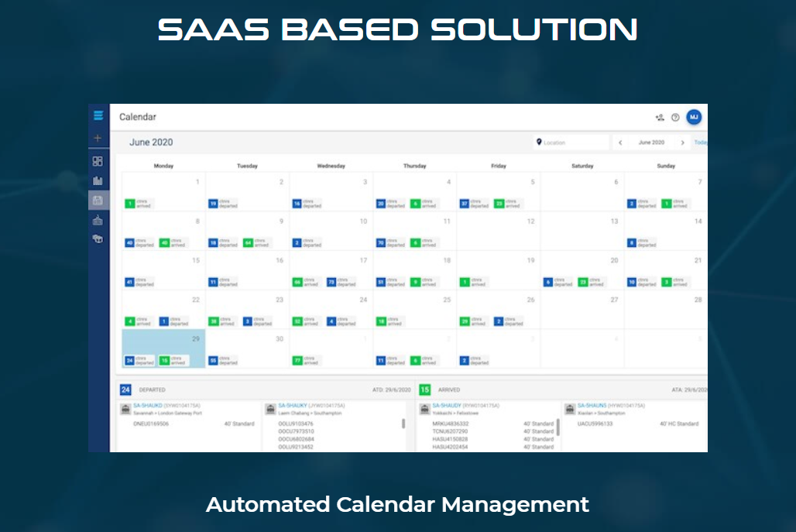This screenshot has height=532, width=796.
Task: Click the 1 arrived badge on June 1
Action: pos(138,204)
